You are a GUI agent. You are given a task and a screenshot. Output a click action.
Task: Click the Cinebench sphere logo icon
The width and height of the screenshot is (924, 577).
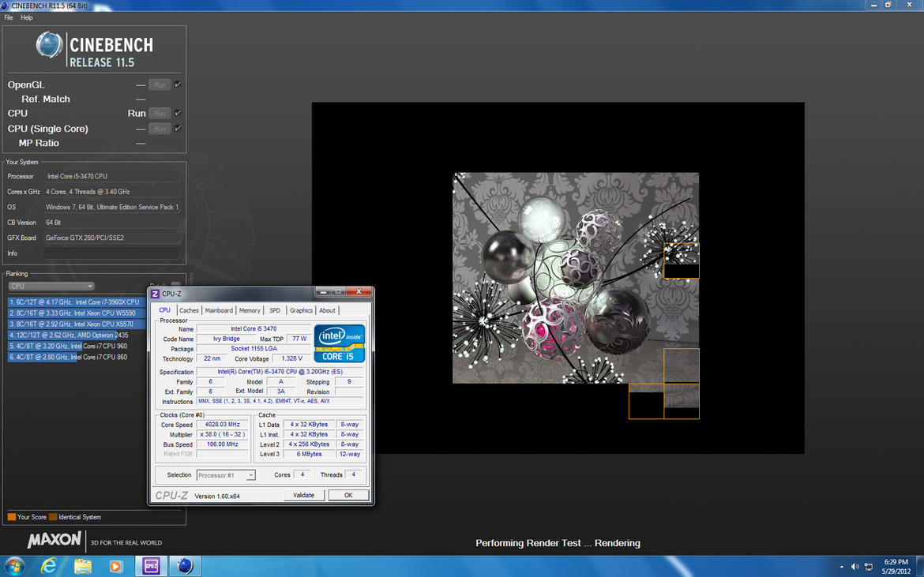49,45
